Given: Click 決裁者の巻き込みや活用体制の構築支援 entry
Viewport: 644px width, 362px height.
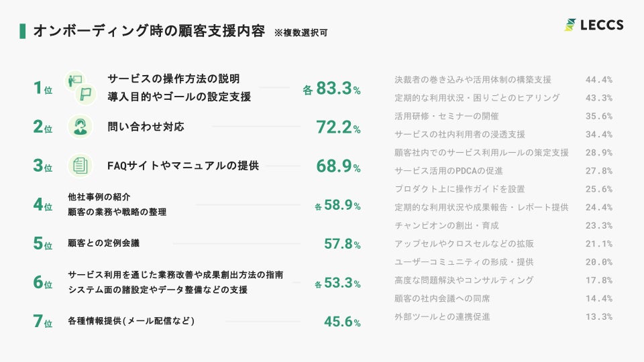Looking at the screenshot, I should point(473,80).
